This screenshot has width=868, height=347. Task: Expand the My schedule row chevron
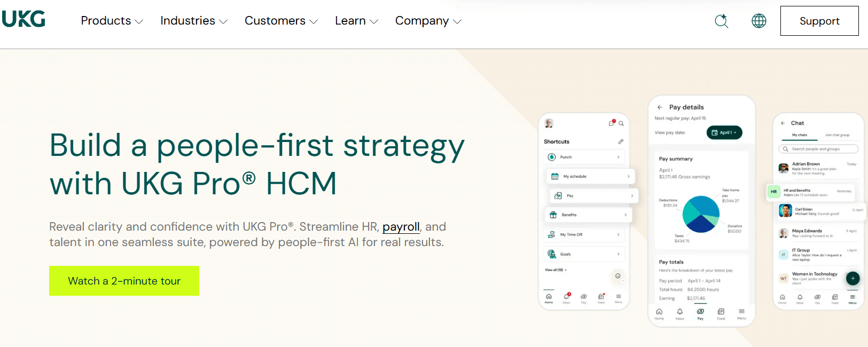pos(628,176)
